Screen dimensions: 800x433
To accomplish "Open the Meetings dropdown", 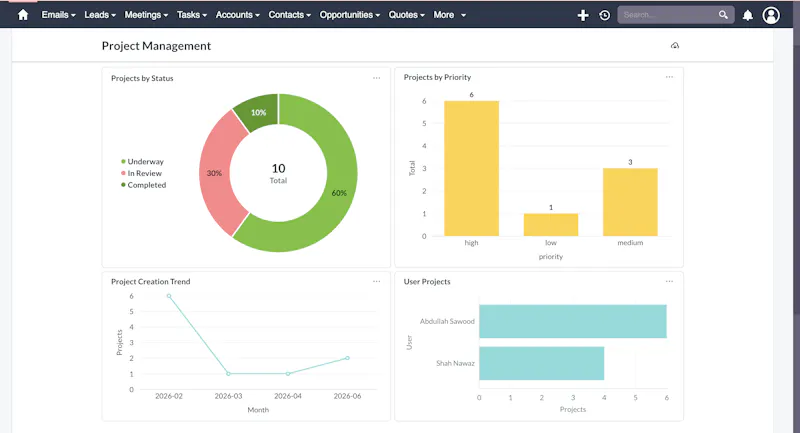I will (x=146, y=15).
